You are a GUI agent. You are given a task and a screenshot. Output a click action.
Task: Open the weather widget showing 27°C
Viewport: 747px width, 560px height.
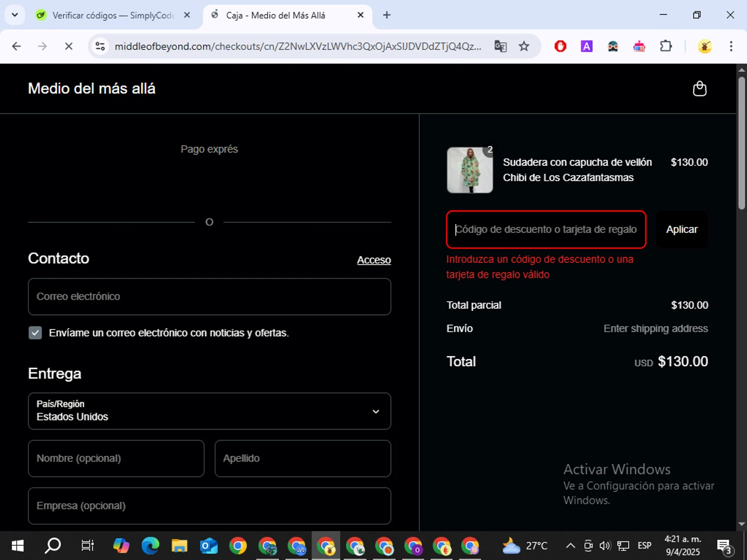pyautogui.click(x=524, y=546)
